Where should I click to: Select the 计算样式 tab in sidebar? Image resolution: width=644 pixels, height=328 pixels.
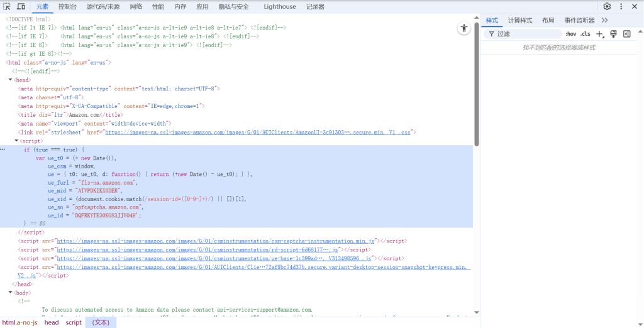[x=519, y=20]
